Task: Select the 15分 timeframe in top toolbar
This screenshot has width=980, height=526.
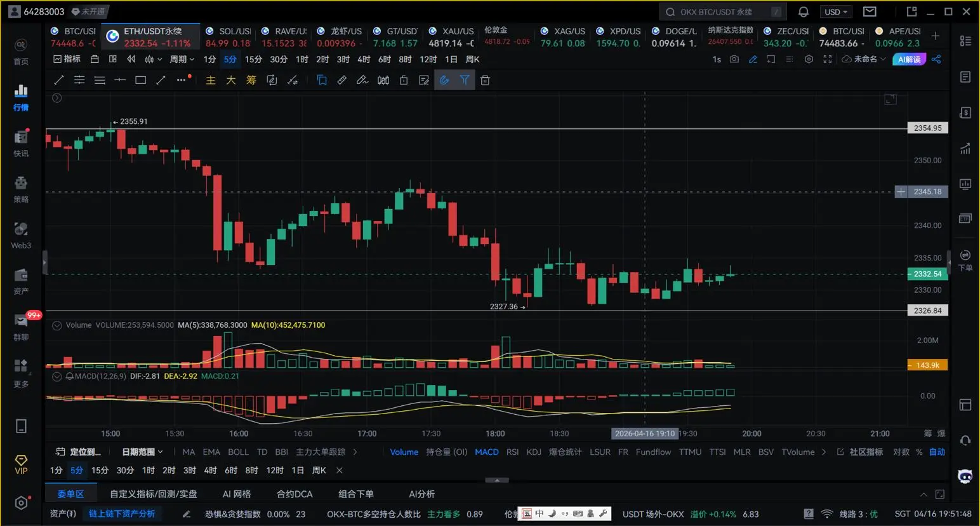Action: coord(253,59)
